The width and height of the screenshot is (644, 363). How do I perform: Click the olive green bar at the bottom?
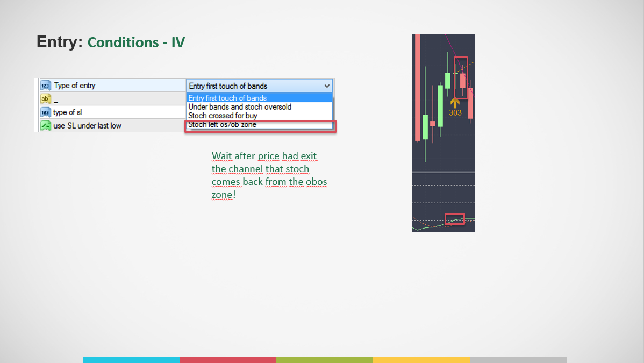324,360
